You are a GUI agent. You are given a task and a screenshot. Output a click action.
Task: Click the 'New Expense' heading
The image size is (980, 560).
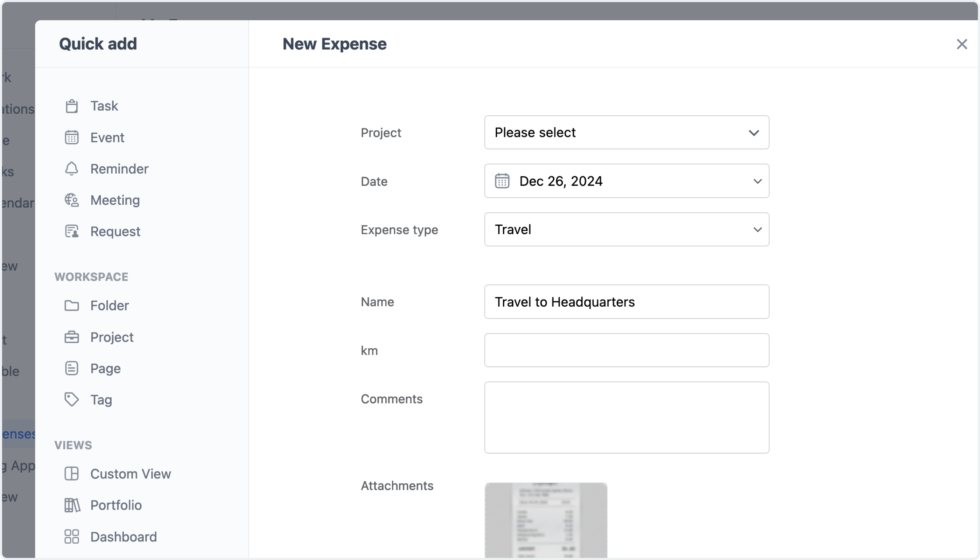click(334, 44)
